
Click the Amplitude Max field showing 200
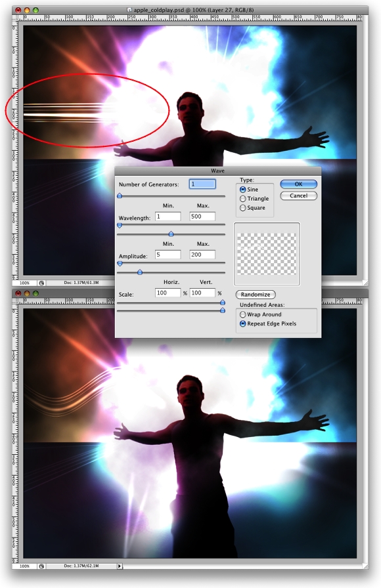click(x=202, y=255)
